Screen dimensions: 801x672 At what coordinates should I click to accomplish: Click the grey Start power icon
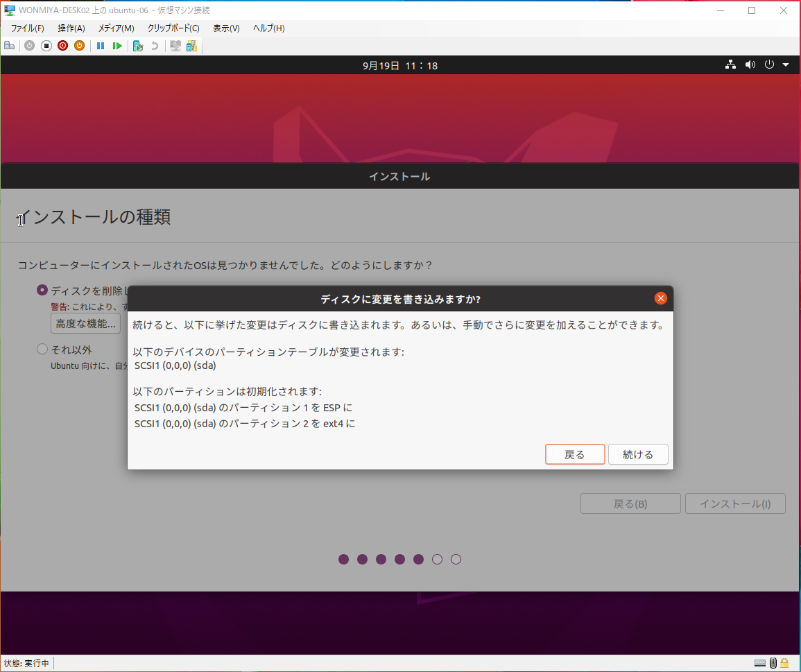30,46
